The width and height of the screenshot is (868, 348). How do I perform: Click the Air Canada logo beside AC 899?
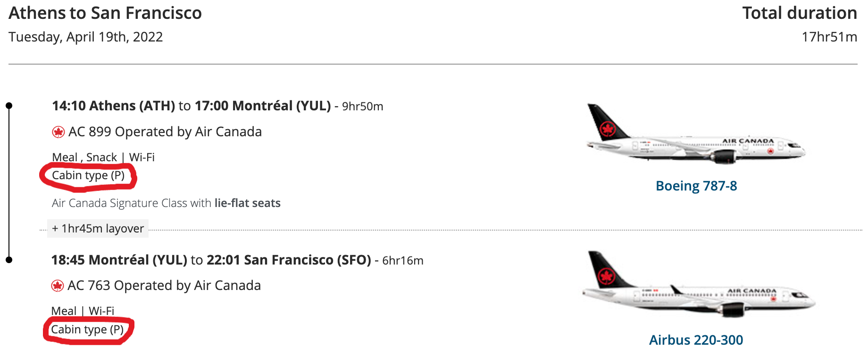coord(58,132)
